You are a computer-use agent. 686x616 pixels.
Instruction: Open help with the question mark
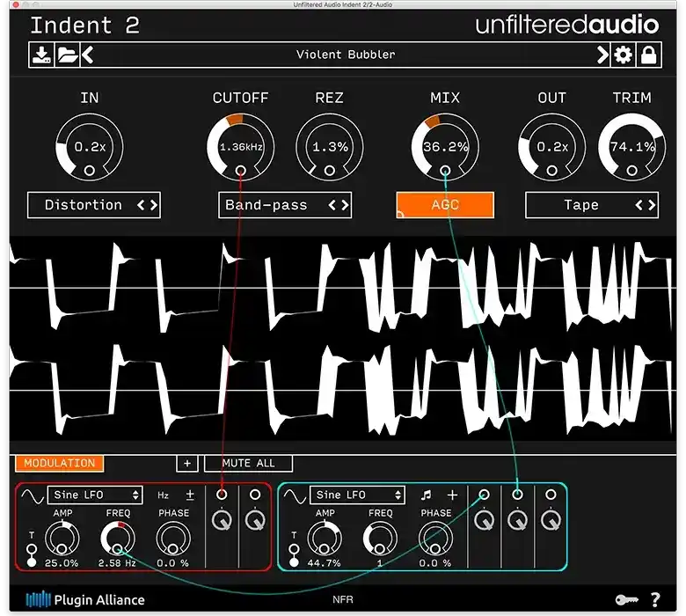(x=655, y=600)
